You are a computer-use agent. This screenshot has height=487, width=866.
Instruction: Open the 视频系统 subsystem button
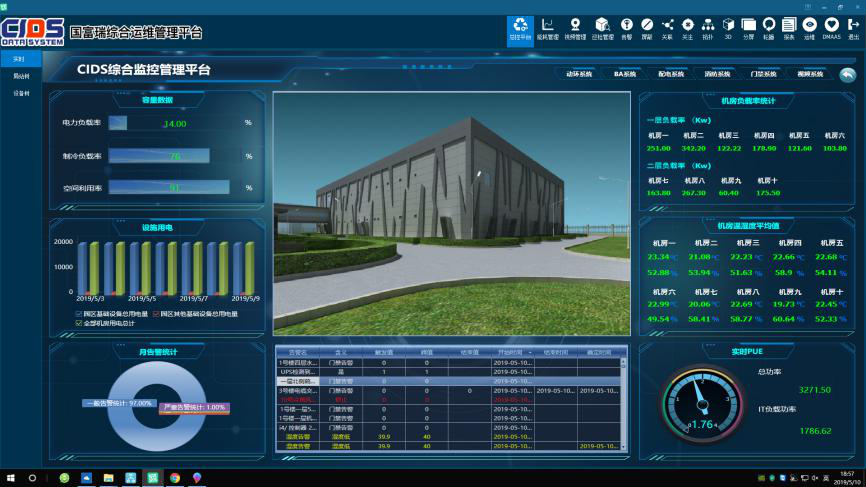(810, 74)
